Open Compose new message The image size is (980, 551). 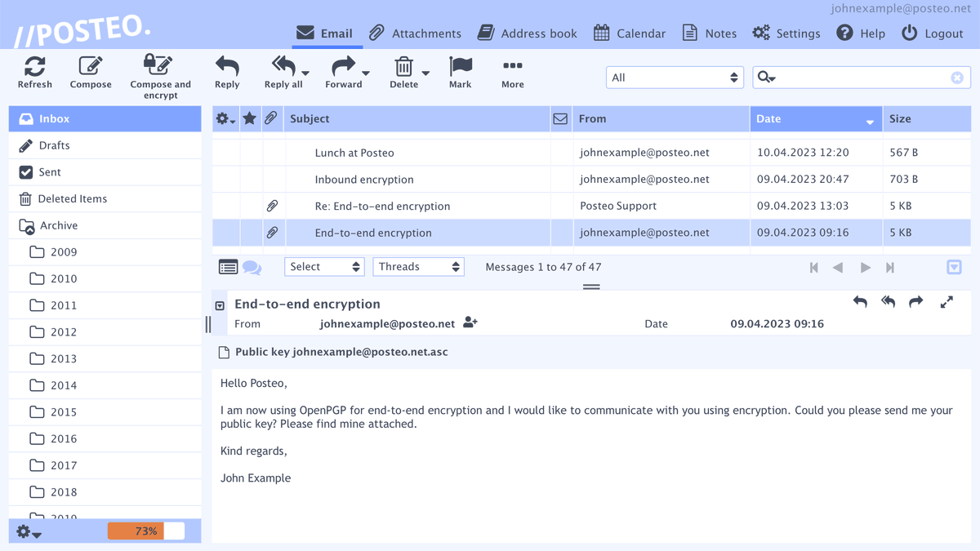click(x=91, y=66)
